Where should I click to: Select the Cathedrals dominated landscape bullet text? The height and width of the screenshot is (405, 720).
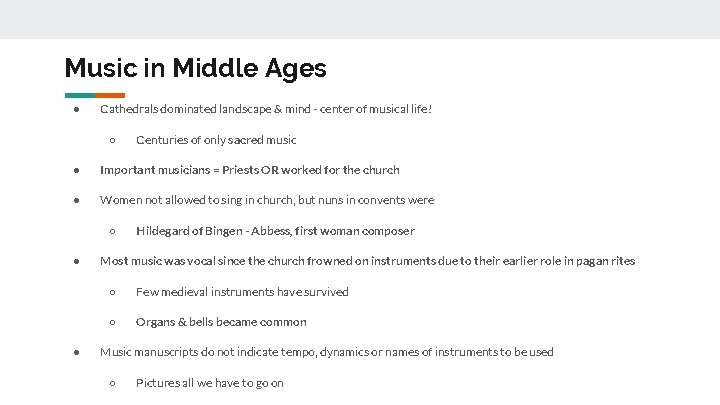pyautogui.click(x=266, y=108)
